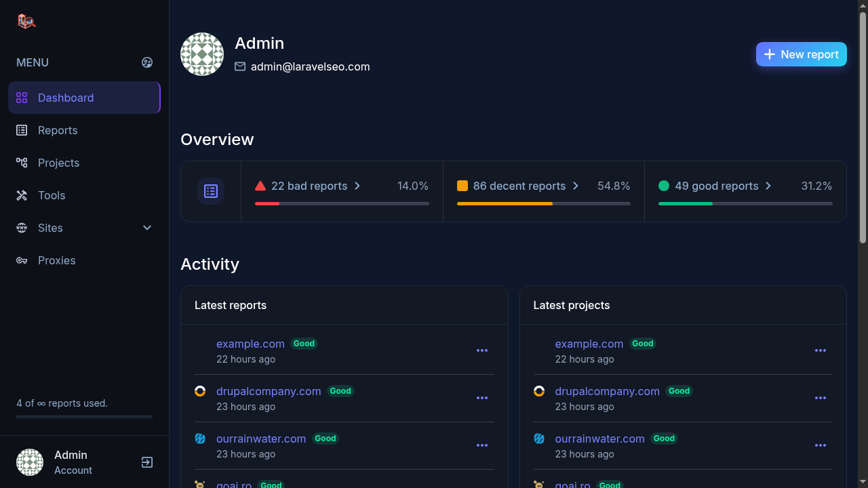Click the Latest projects heading
The image size is (868, 488).
coord(572,305)
